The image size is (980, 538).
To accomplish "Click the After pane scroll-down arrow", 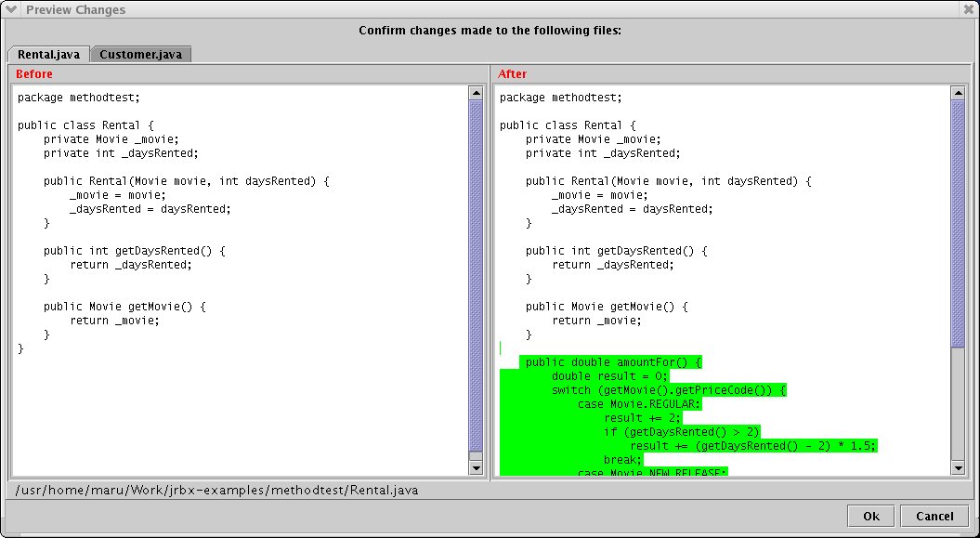I will click(958, 466).
